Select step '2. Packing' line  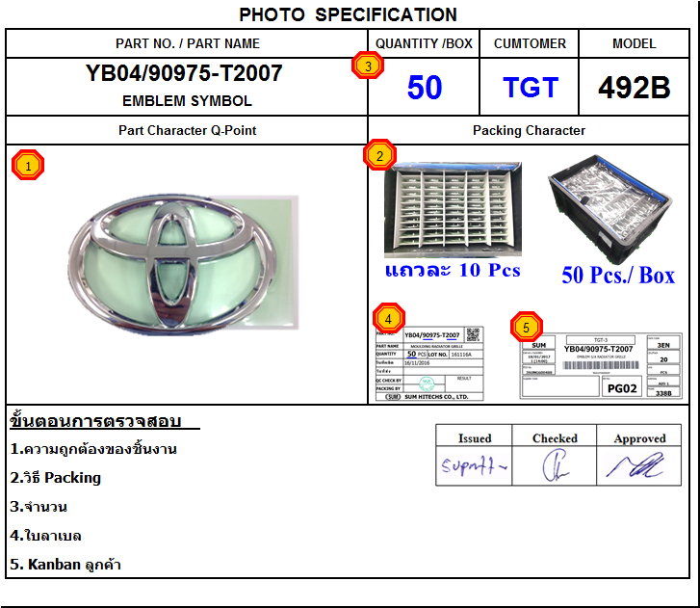[55, 478]
